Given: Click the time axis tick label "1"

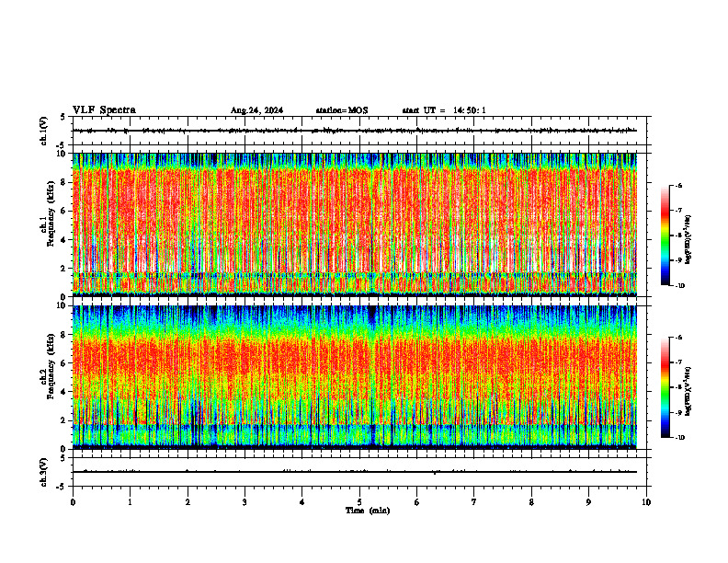Looking at the screenshot, I should (130, 502).
